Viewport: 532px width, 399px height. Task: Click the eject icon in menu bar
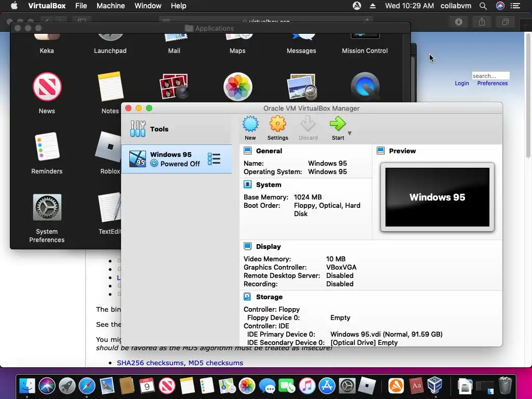pos(373,6)
